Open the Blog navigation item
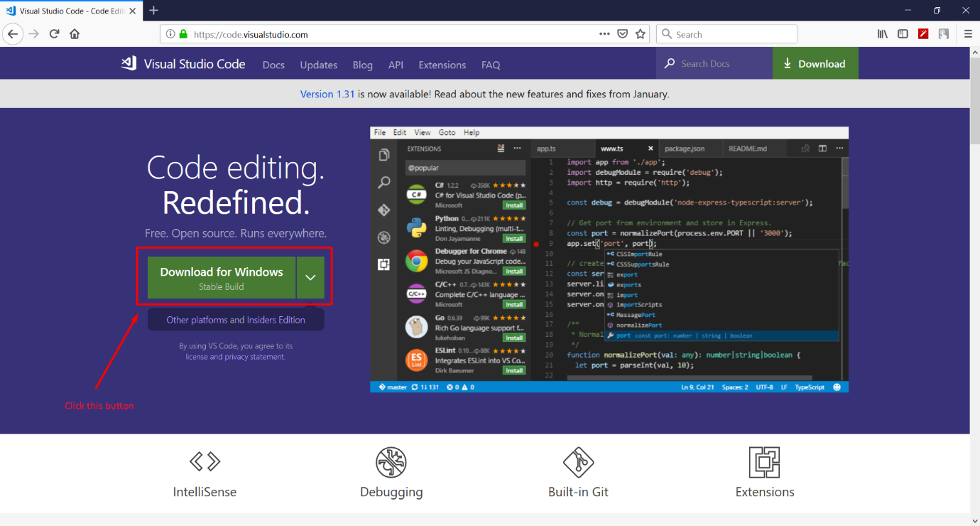The width and height of the screenshot is (980, 526). 362,65
